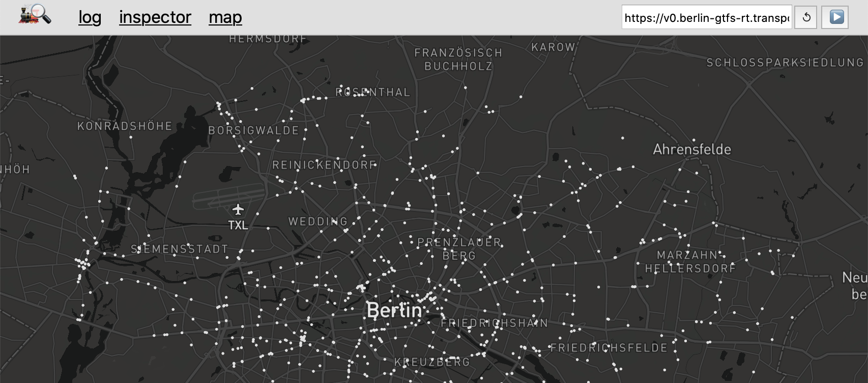This screenshot has width=868, height=383.
Task: Click the FRANZÖSISCH BUCHHOLZ label
Action: (x=458, y=60)
